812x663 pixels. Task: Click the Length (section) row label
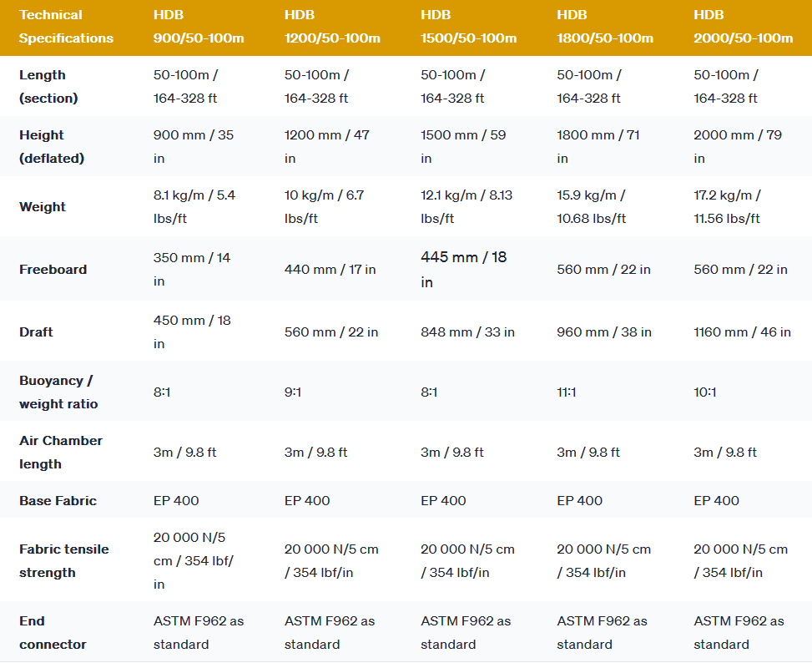(48, 87)
